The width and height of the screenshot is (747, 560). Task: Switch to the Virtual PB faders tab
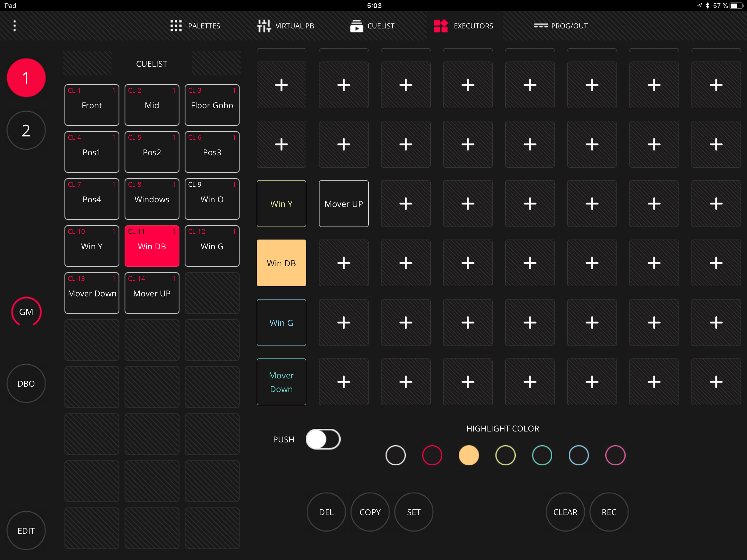point(264,26)
